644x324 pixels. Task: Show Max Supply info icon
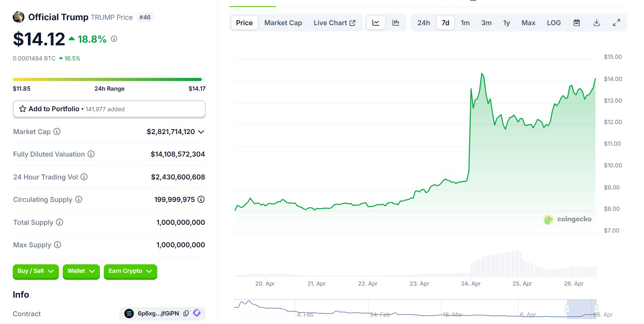coord(57,245)
